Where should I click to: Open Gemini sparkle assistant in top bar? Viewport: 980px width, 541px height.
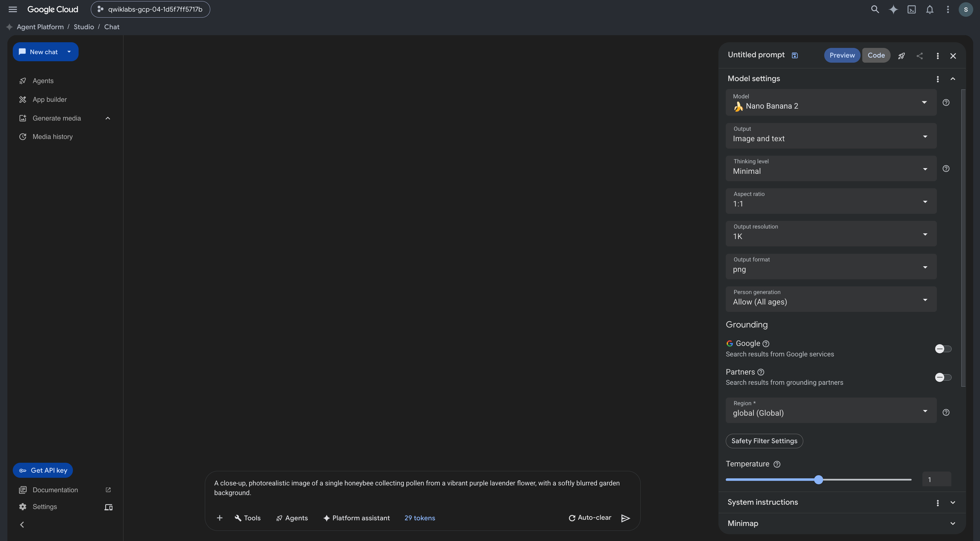[x=893, y=10]
